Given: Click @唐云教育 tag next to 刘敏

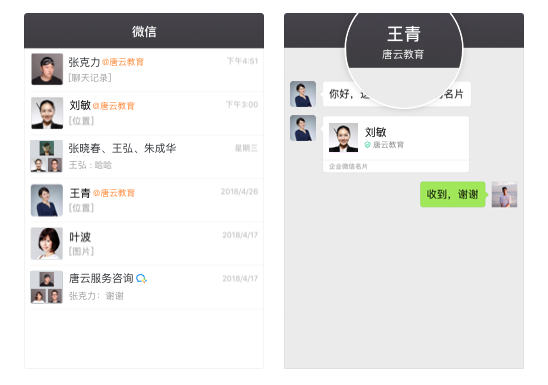Looking at the screenshot, I should click(114, 106).
